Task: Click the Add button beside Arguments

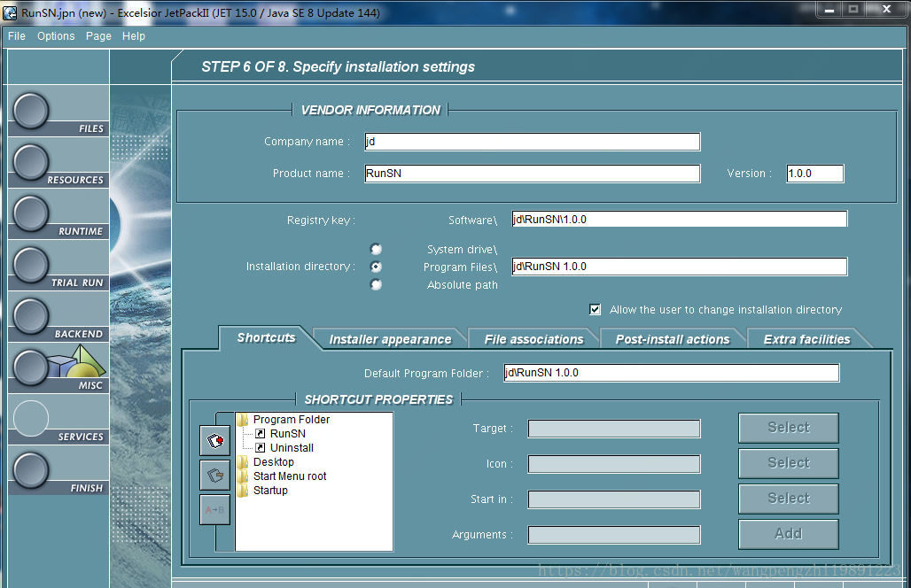Action: (789, 534)
